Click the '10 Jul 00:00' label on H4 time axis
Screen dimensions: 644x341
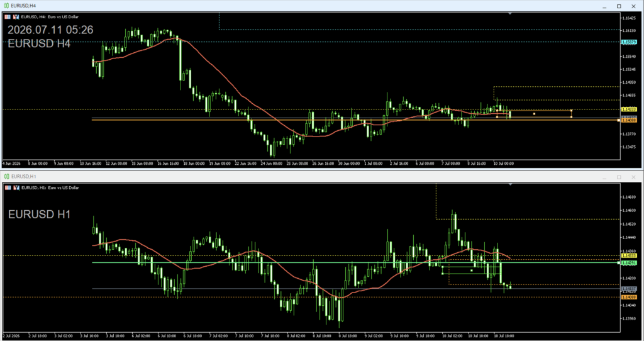pos(503,164)
